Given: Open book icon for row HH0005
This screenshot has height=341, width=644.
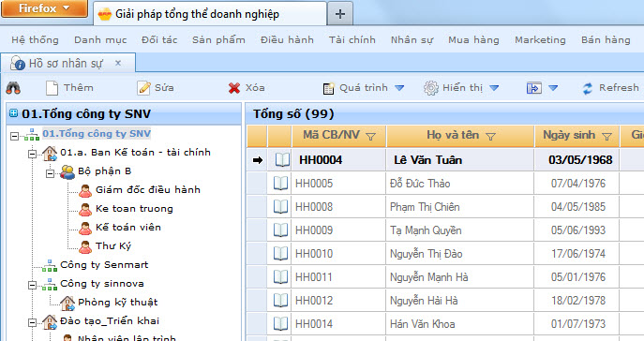Looking at the screenshot, I should (280, 184).
